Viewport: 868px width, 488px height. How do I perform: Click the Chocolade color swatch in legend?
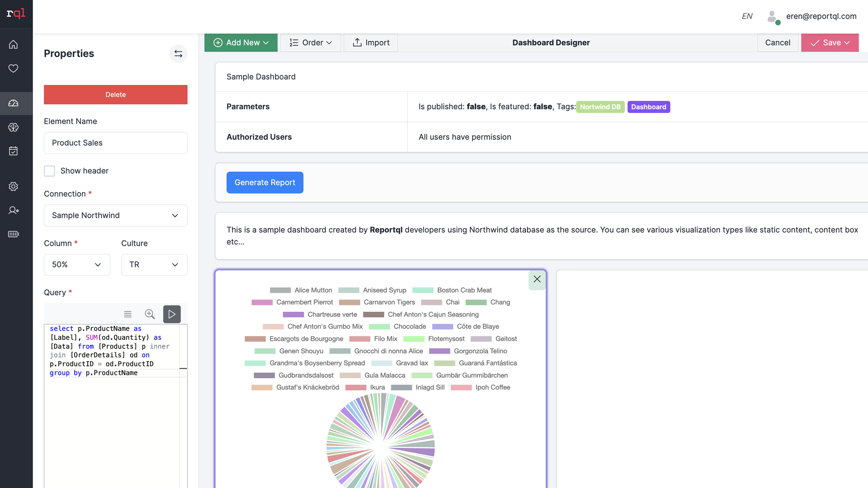tap(379, 327)
